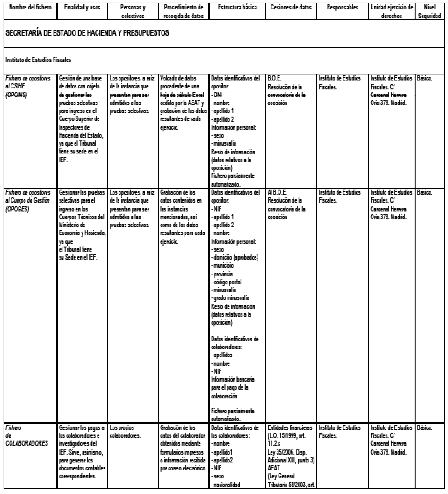This screenshot has height=494, width=448.
Task: Click the 'Cardenal Herrera Oria 378' address in OPOINS row
Action: [388, 99]
